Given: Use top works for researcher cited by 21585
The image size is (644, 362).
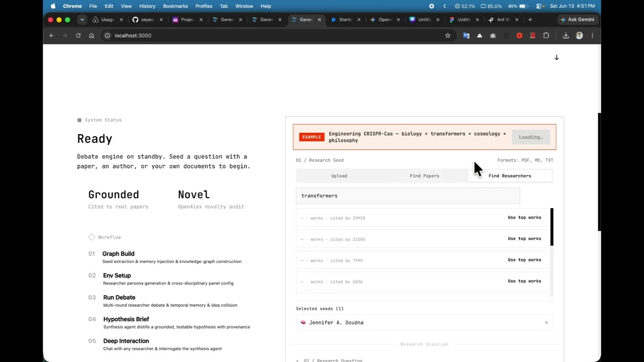Looking at the screenshot, I should click(524, 239).
